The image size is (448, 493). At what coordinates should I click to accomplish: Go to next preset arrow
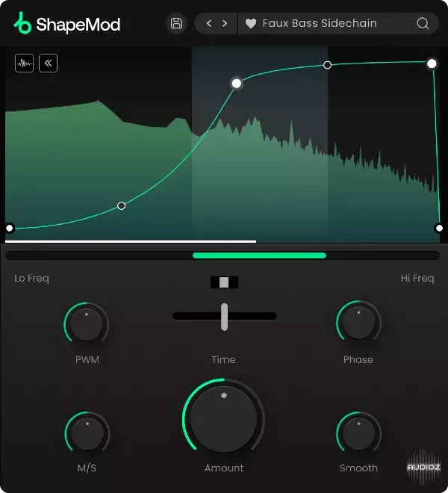(225, 23)
